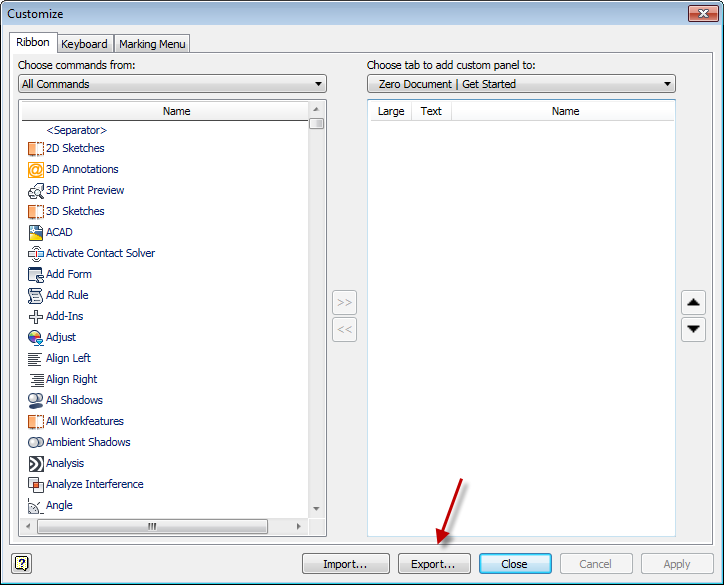724x585 pixels.
Task: Click the Close button at bottom
Action: pyautogui.click(x=515, y=564)
